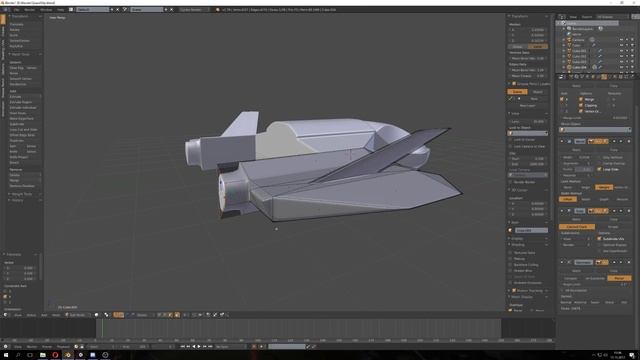Expand the History panel
Screen dimensions: 640x360
coord(24,200)
